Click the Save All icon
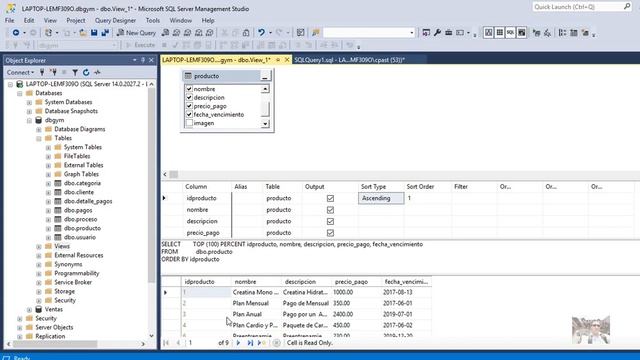The height and width of the screenshot is (360, 640). pos(105,33)
